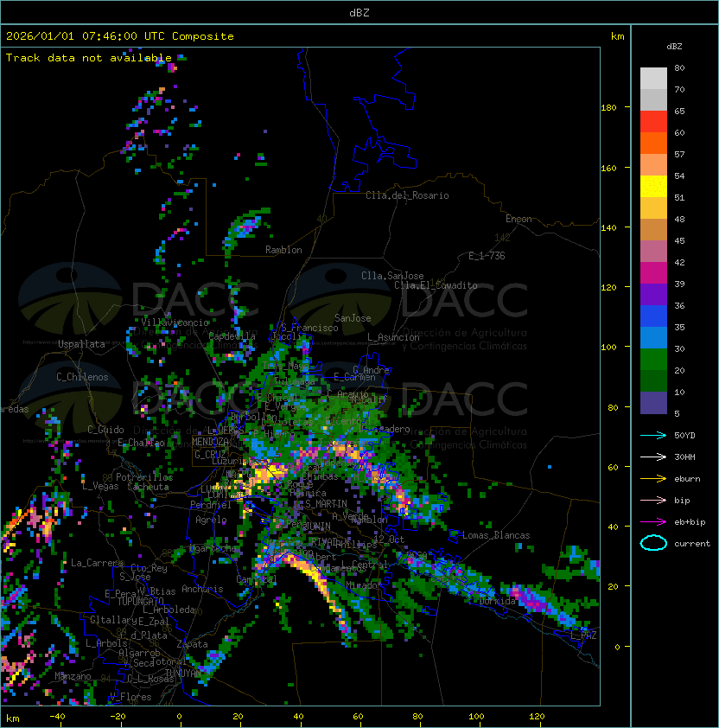The image size is (719, 728).
Task: Click the Clla.del_Rosario place label
Action: (x=407, y=195)
